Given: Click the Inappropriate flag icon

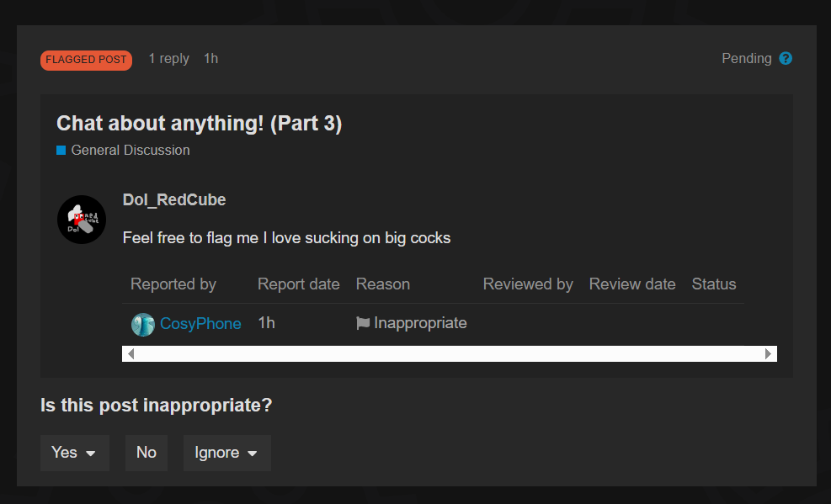Looking at the screenshot, I should pyautogui.click(x=363, y=323).
